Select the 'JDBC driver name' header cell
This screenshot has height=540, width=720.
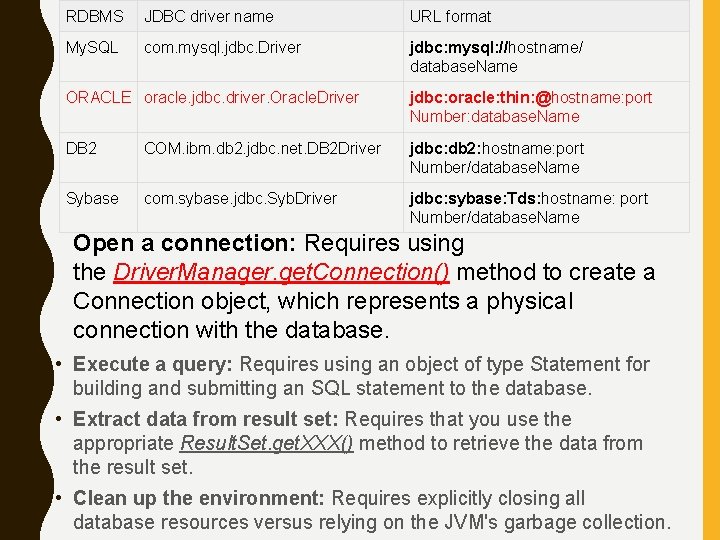pyautogui.click(x=270, y=17)
